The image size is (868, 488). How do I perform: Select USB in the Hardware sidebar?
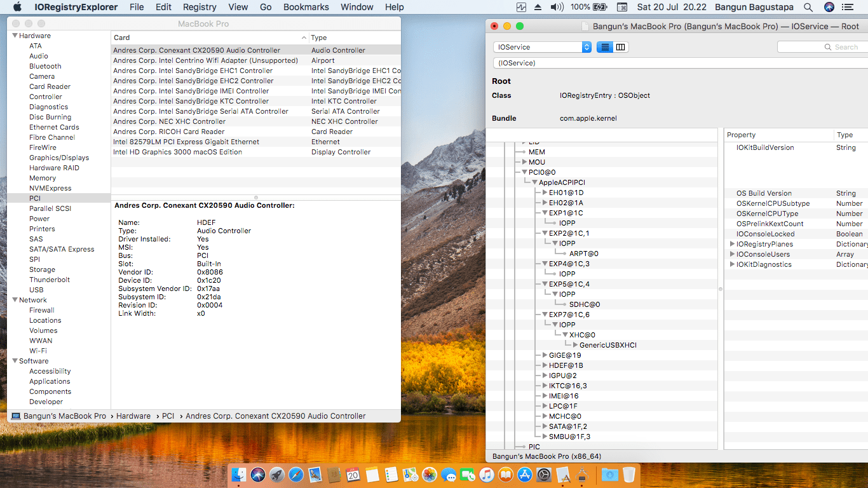click(36, 290)
